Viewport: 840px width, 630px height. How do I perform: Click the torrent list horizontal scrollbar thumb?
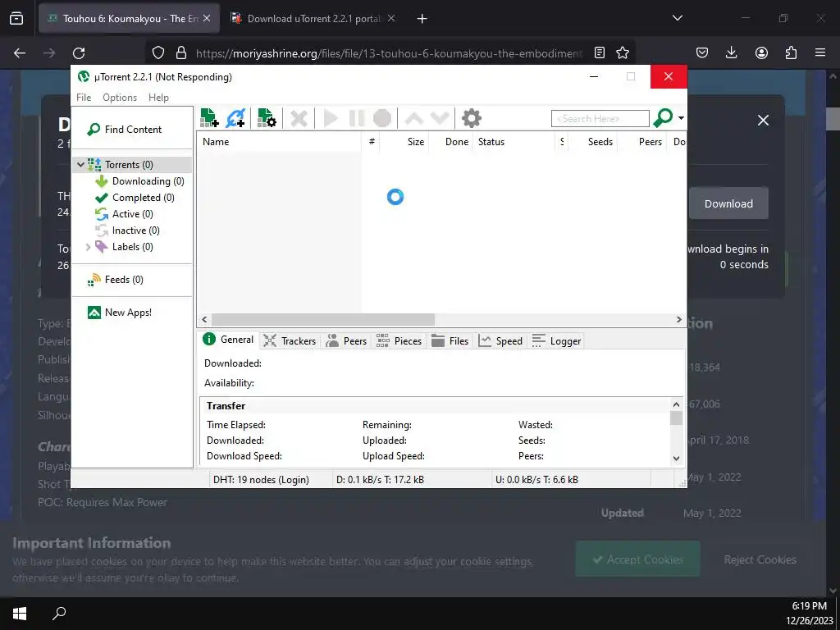(x=323, y=320)
